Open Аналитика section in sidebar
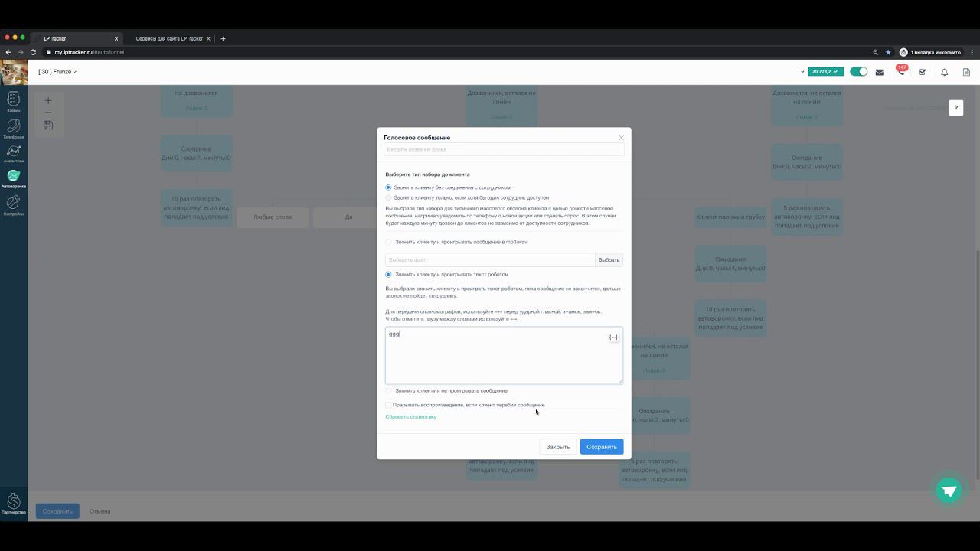This screenshot has width=980, height=551. click(14, 153)
